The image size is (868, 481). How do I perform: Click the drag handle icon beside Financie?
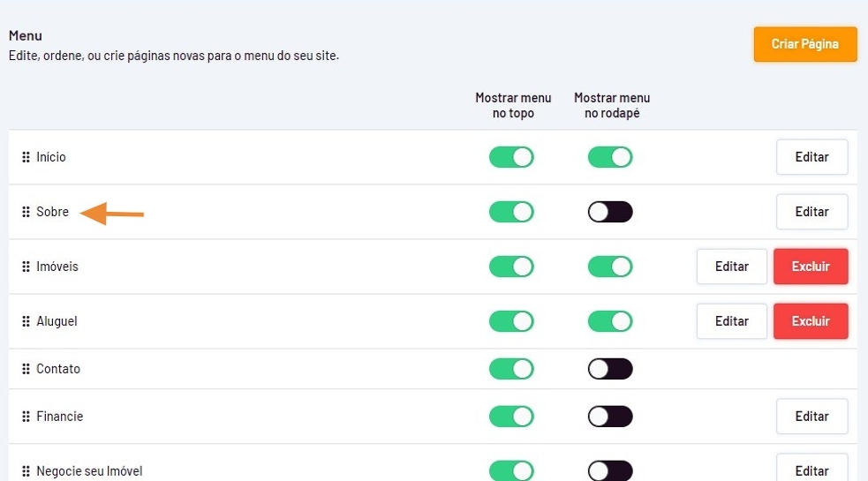(x=26, y=417)
